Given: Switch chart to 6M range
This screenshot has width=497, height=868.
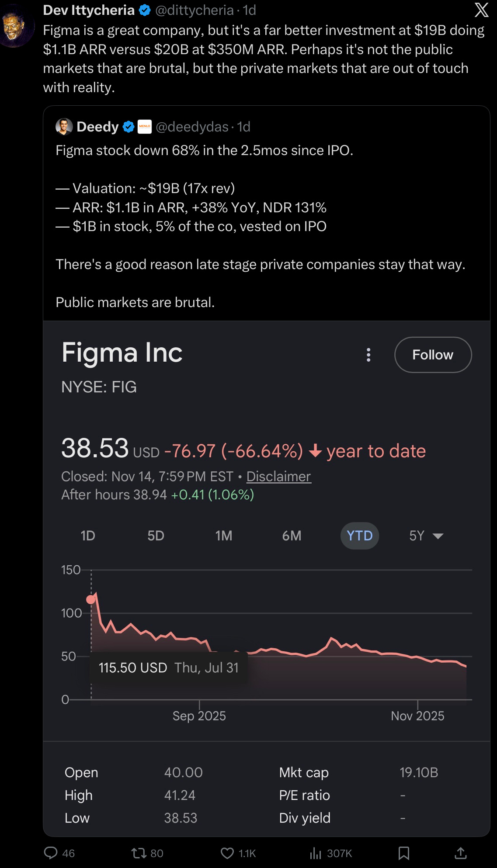Looking at the screenshot, I should point(292,536).
